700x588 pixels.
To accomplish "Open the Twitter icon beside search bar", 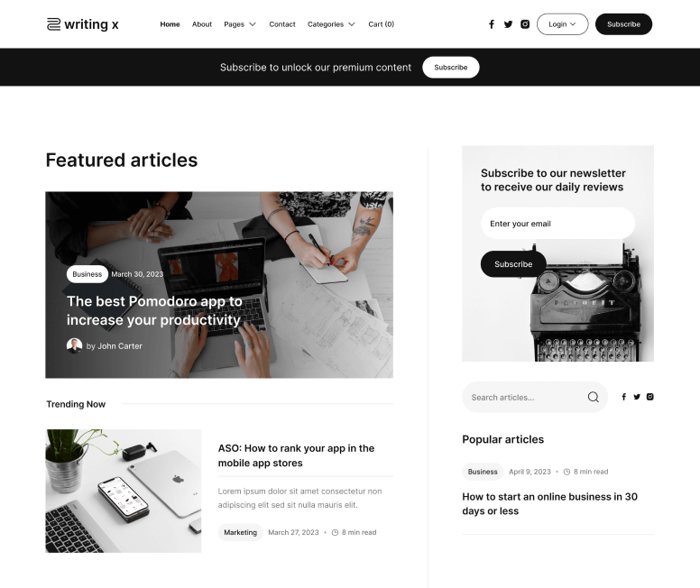I will tap(637, 397).
